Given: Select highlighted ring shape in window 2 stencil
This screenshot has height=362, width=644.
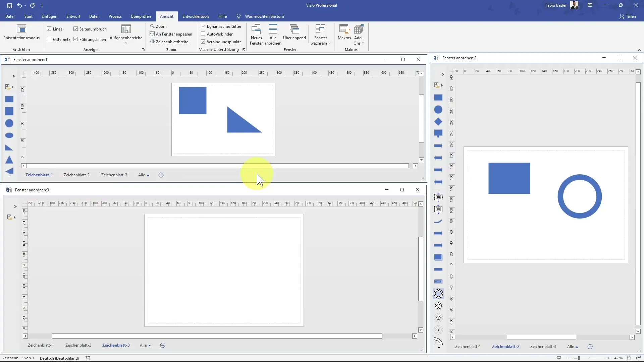Looking at the screenshot, I should tap(438, 294).
